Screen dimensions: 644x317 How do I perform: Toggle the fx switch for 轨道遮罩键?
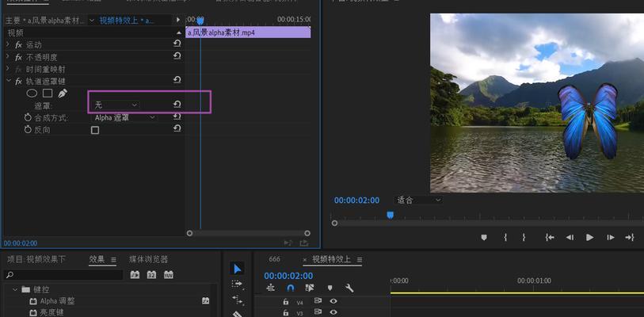(18, 82)
